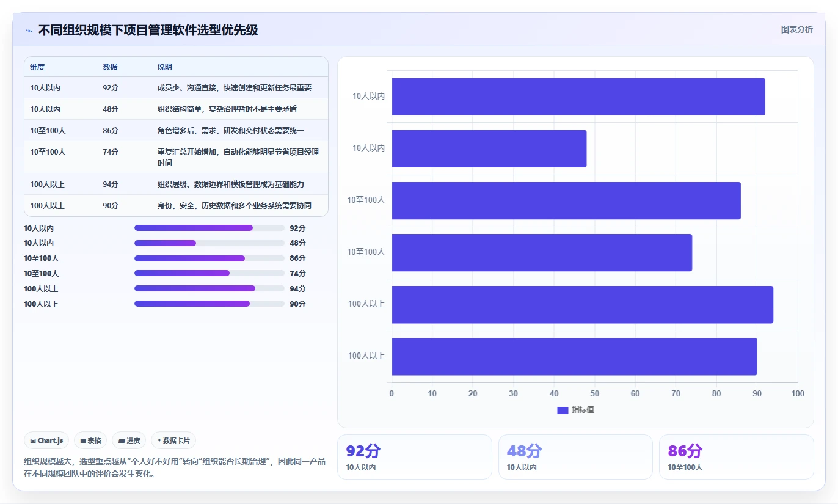Click the small icon before the page title
The image size is (838, 504).
29,31
